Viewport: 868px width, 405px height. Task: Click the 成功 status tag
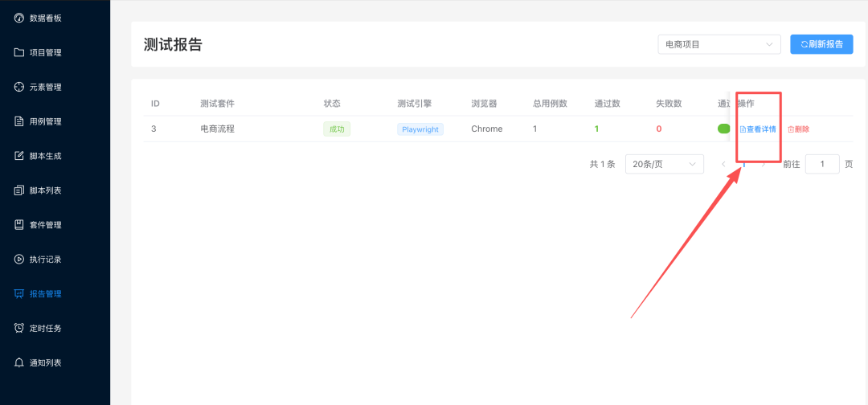coord(337,129)
